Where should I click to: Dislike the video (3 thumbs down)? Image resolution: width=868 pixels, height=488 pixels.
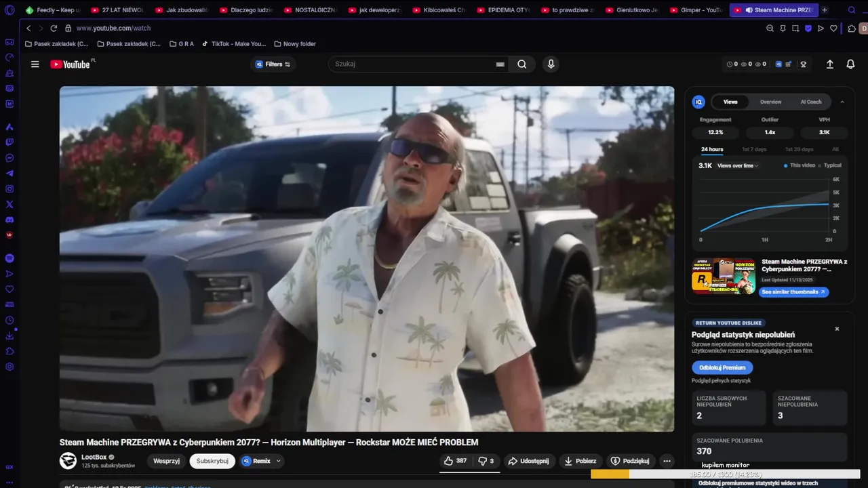[486, 461]
